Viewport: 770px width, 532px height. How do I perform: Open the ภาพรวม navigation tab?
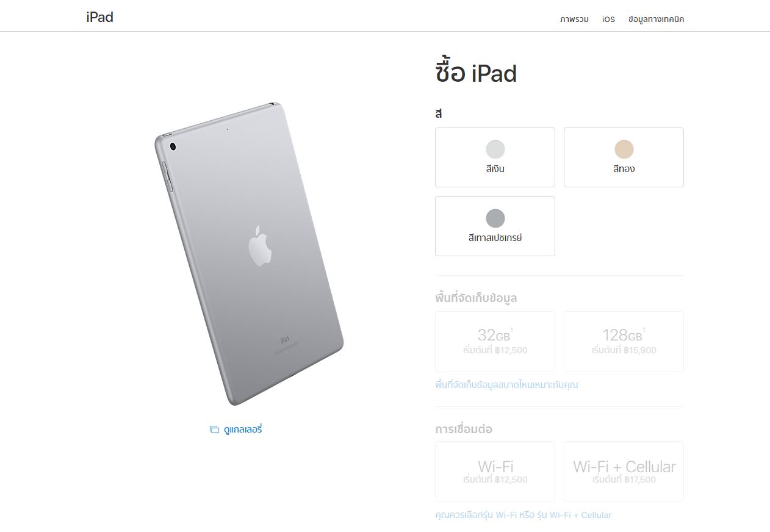[x=574, y=19]
